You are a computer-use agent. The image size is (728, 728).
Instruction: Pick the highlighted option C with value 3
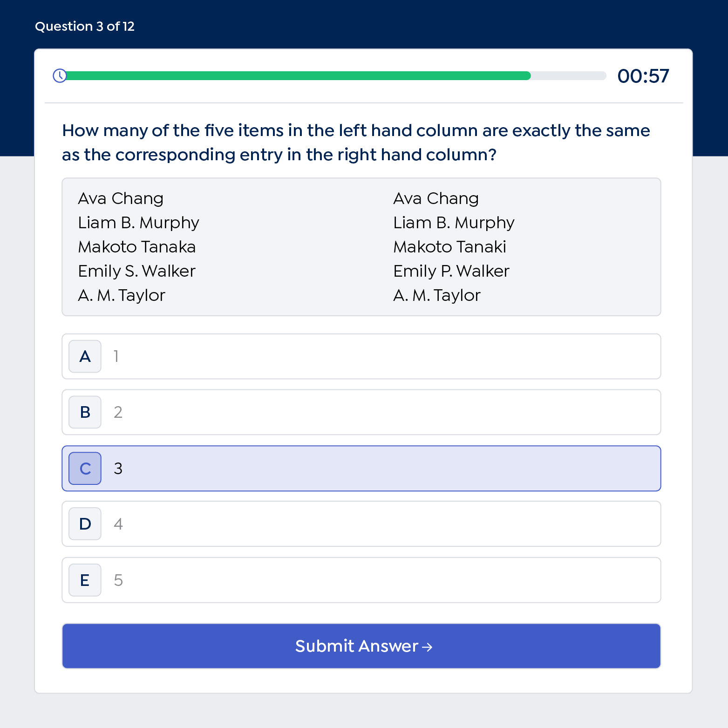click(x=361, y=468)
